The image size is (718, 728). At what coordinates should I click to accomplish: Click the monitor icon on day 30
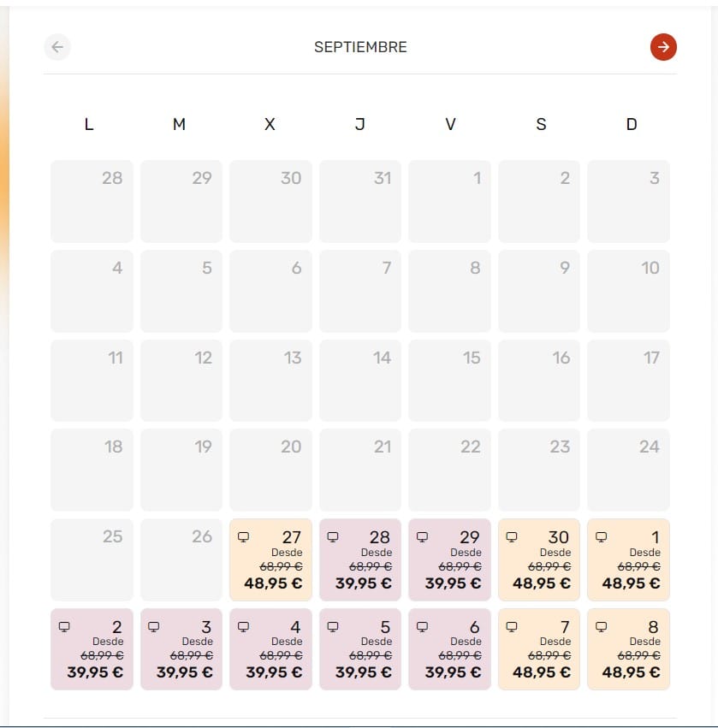coord(512,537)
